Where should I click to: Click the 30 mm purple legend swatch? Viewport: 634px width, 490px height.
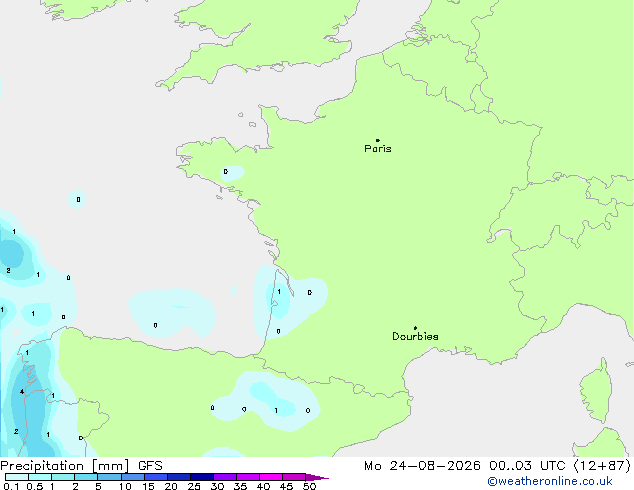click(225, 477)
